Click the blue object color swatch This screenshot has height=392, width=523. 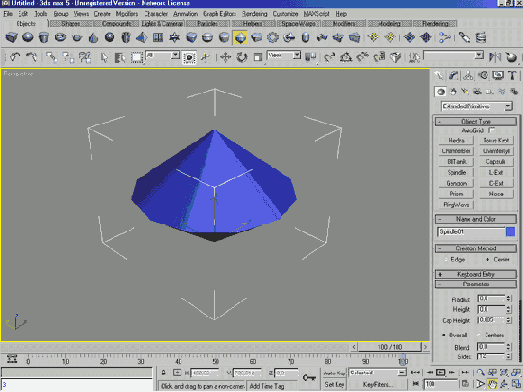coord(510,232)
